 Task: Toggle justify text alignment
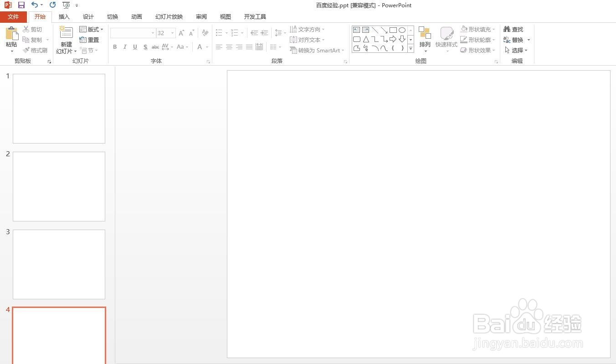(249, 47)
